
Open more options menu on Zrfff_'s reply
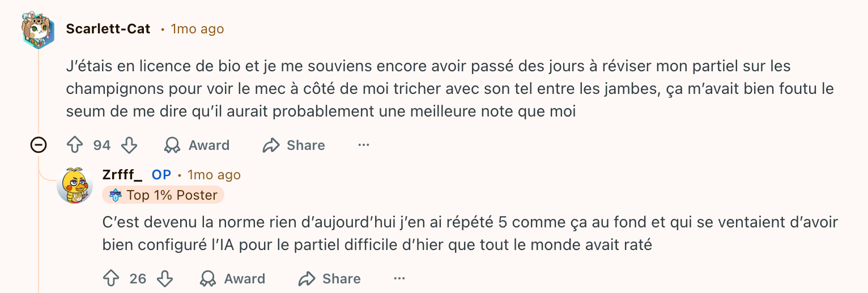tap(399, 279)
